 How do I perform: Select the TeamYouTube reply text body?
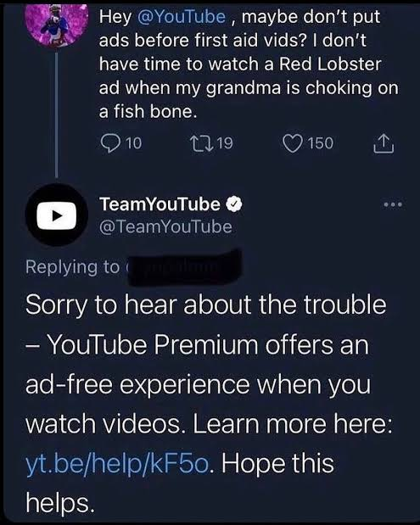(x=209, y=404)
